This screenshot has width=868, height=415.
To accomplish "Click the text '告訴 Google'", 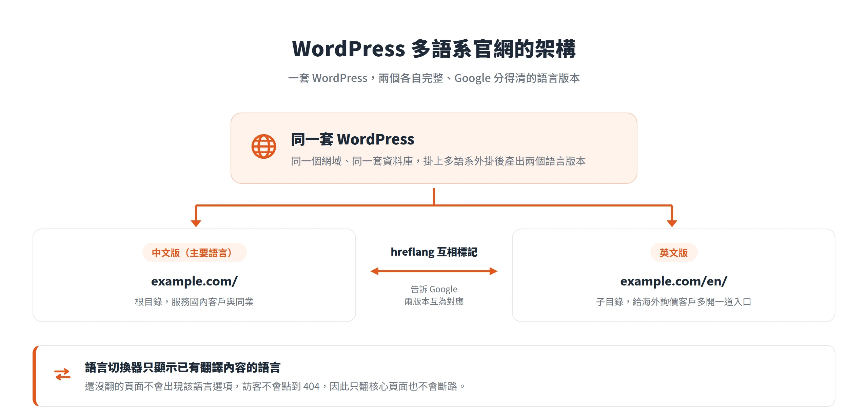I will (434, 289).
